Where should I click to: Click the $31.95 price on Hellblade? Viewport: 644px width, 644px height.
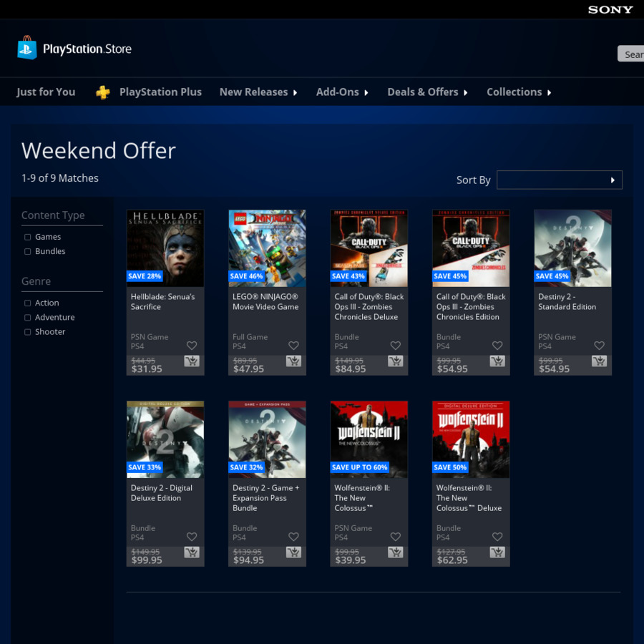coord(147,369)
